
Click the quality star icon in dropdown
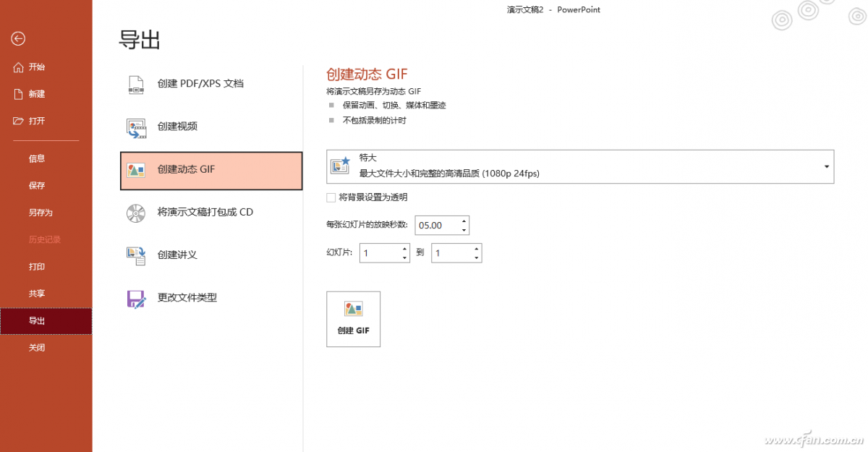(x=341, y=166)
